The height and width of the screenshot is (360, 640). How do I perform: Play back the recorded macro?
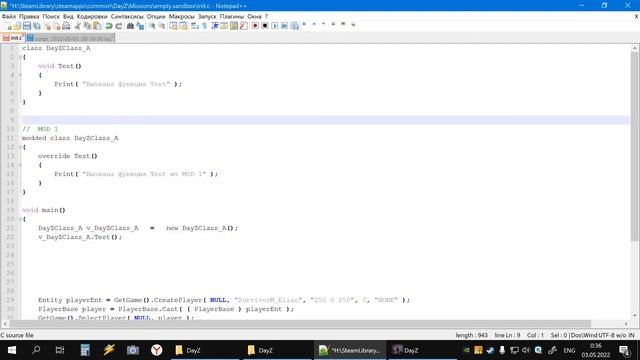click(x=275, y=26)
